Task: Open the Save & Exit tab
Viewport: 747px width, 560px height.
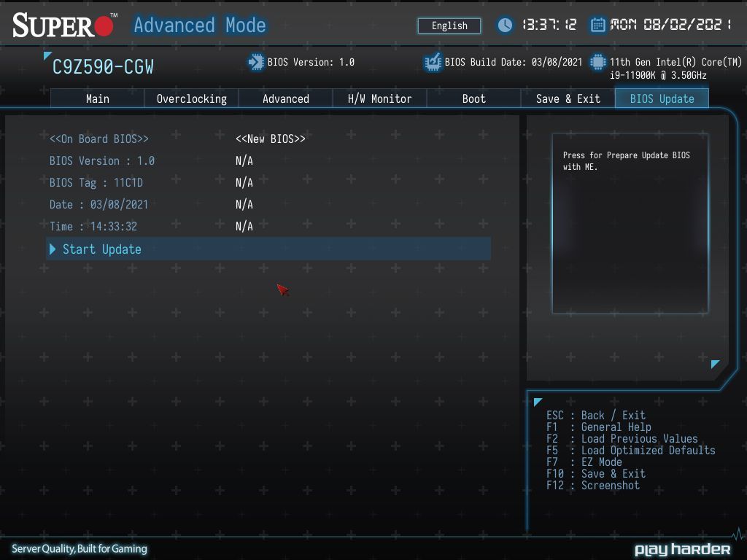Action: click(x=568, y=98)
